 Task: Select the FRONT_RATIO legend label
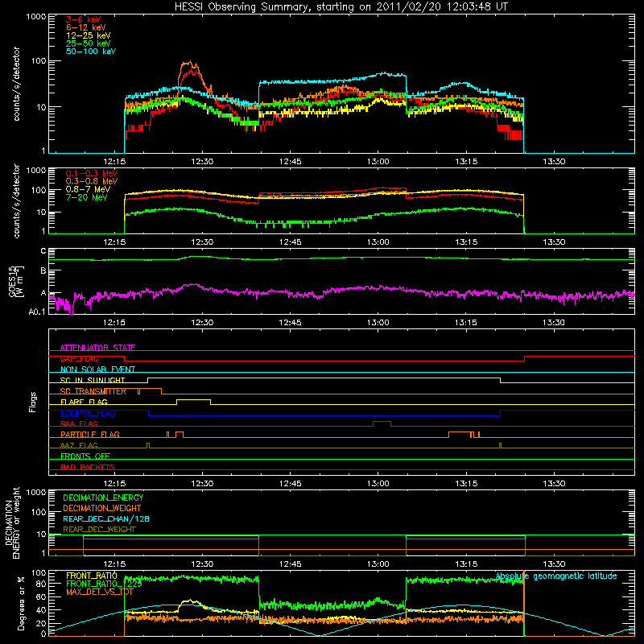click(x=91, y=576)
